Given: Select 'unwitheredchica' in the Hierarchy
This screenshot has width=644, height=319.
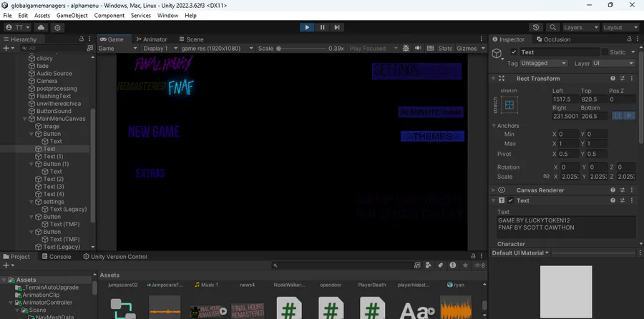Looking at the screenshot, I should coord(59,104).
